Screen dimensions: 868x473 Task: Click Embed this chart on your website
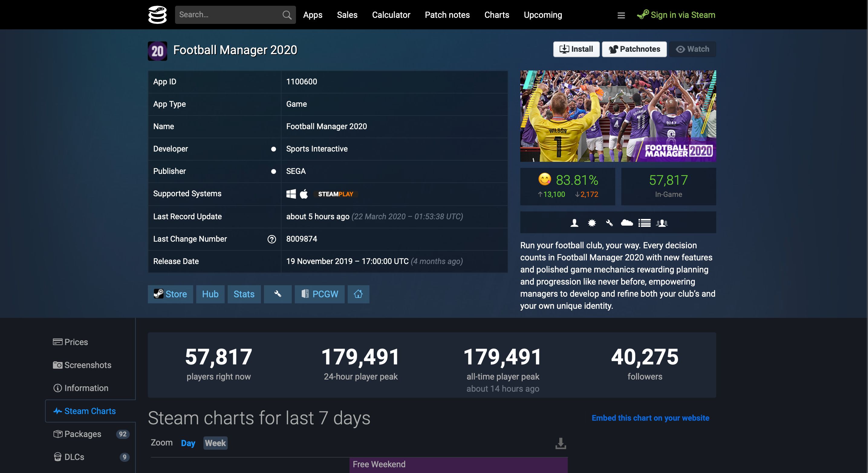point(650,418)
